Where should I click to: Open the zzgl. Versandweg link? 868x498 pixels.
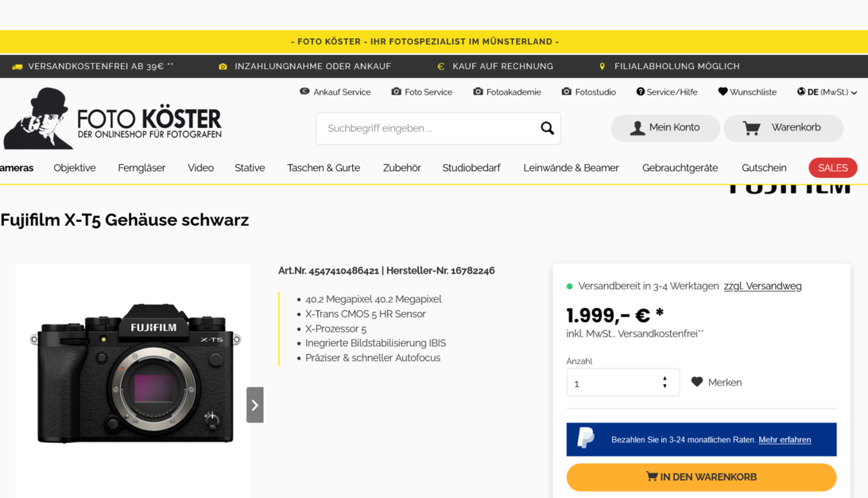(762, 286)
